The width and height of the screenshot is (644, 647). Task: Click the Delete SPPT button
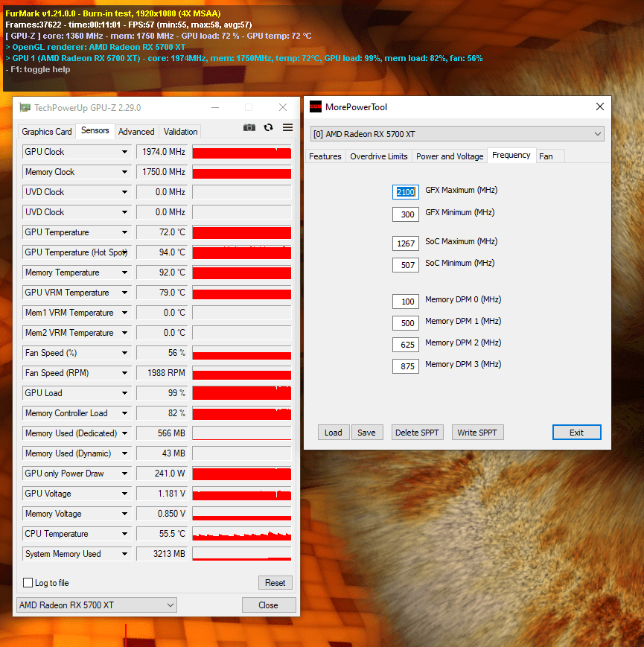click(417, 433)
